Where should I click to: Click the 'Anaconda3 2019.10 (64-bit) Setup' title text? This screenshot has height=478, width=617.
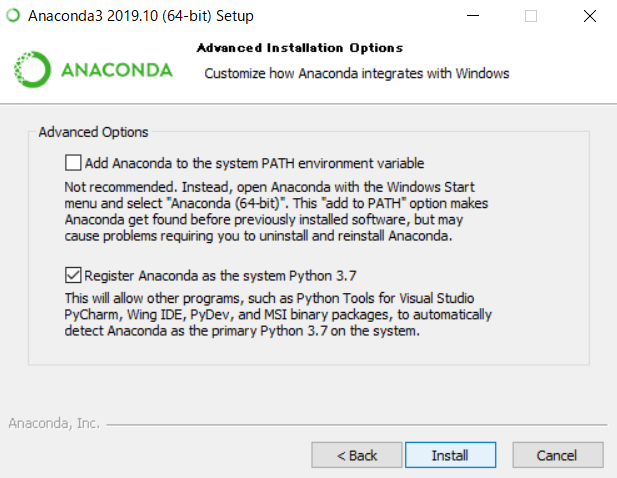(140, 16)
